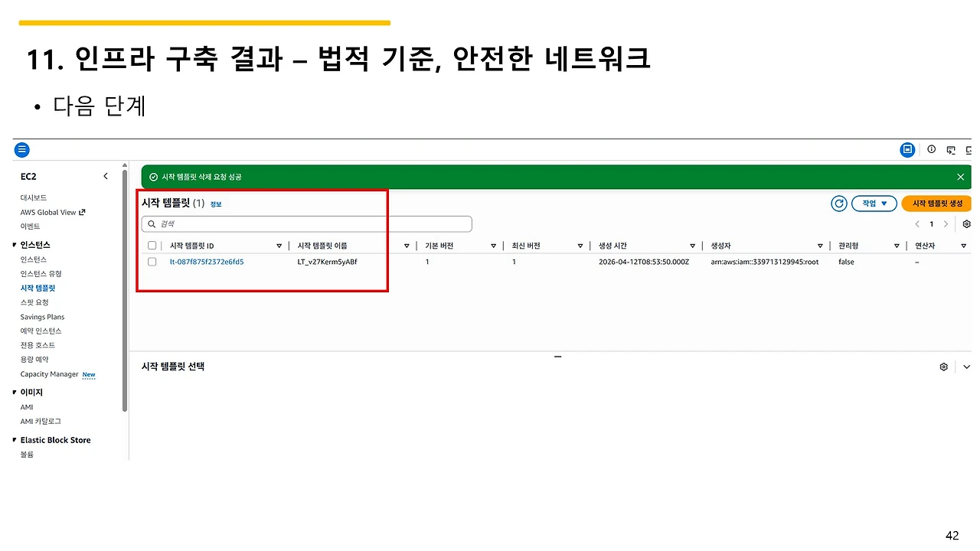Click the help info icon in top bar
The width and height of the screenshot is (980, 551).
932,150
